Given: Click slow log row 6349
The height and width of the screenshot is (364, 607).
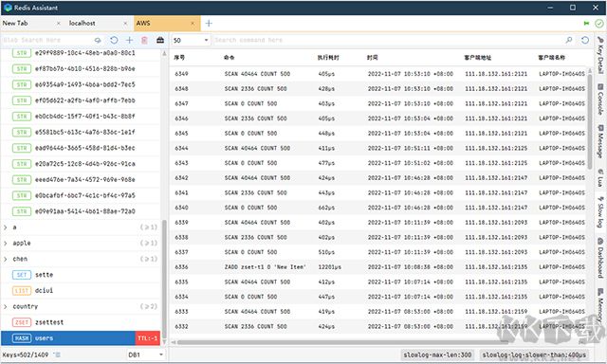Looking at the screenshot, I should tap(378, 74).
